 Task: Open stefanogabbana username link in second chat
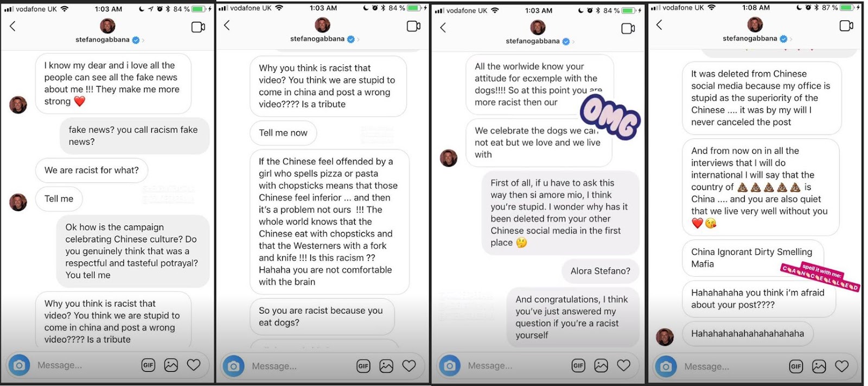[x=317, y=39]
